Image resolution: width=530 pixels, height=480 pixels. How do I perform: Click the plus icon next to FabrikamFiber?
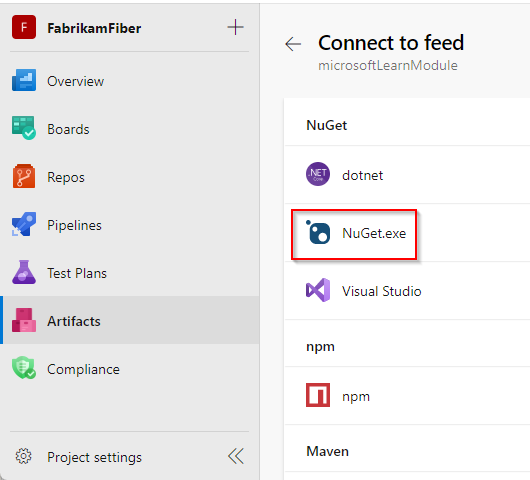pyautogui.click(x=236, y=27)
